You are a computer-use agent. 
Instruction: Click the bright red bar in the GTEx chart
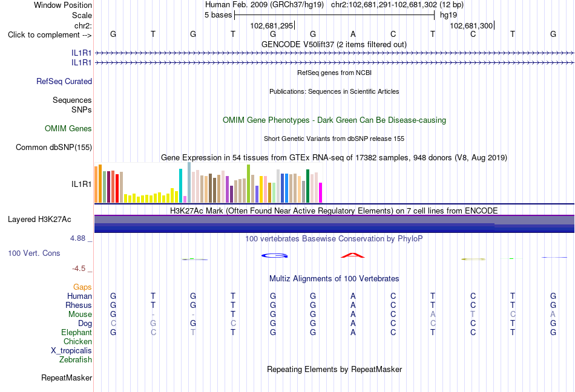pyautogui.click(x=117, y=189)
